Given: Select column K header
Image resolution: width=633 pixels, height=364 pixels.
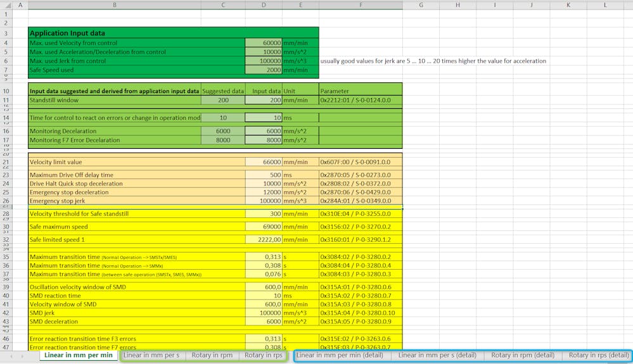Looking at the screenshot, I should tap(568, 5).
